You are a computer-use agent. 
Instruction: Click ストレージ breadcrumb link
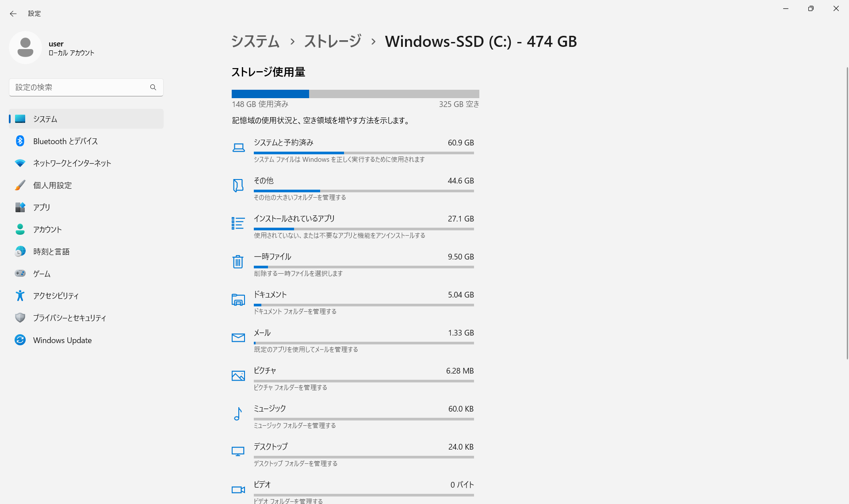pyautogui.click(x=333, y=42)
